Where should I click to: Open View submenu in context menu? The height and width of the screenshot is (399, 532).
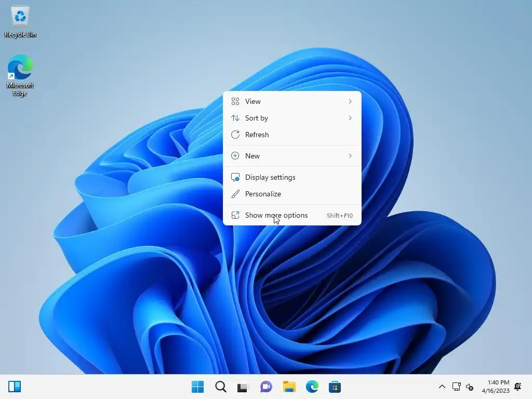pyautogui.click(x=292, y=101)
